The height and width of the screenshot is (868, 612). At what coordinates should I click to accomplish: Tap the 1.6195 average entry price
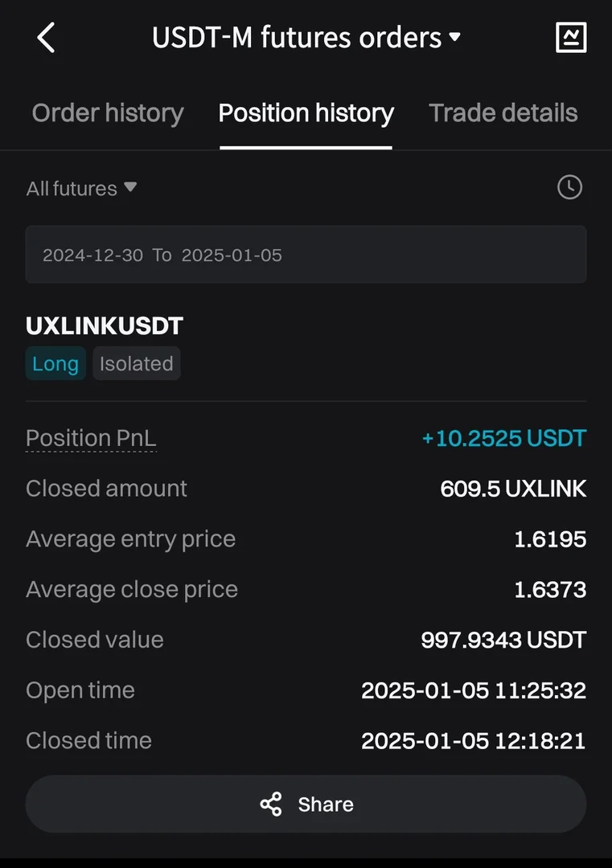coord(550,539)
